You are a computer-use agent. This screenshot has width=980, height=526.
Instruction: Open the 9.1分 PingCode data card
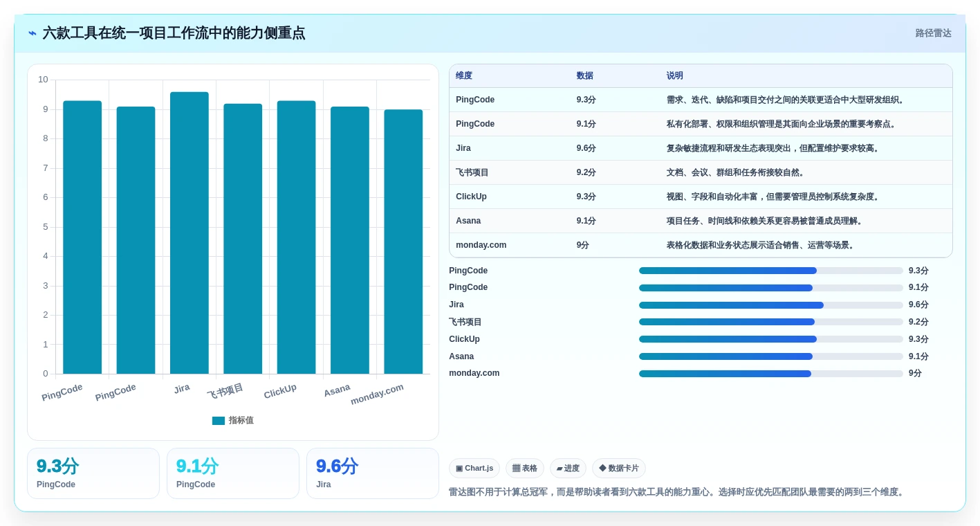[x=233, y=473]
